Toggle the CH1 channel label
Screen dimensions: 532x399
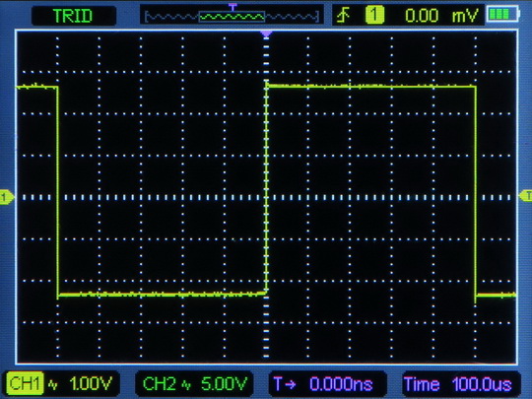[x=25, y=383]
